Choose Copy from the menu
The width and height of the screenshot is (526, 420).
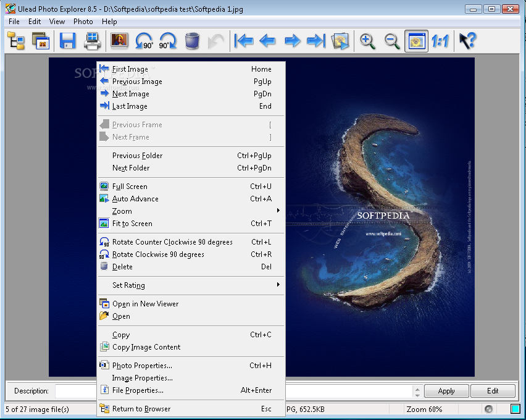(x=191, y=335)
